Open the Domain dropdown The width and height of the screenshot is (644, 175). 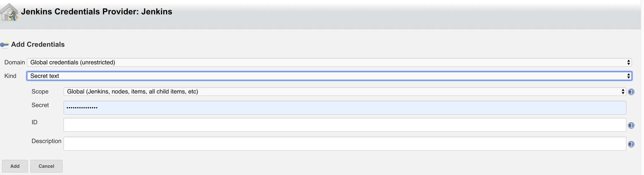pos(329,62)
